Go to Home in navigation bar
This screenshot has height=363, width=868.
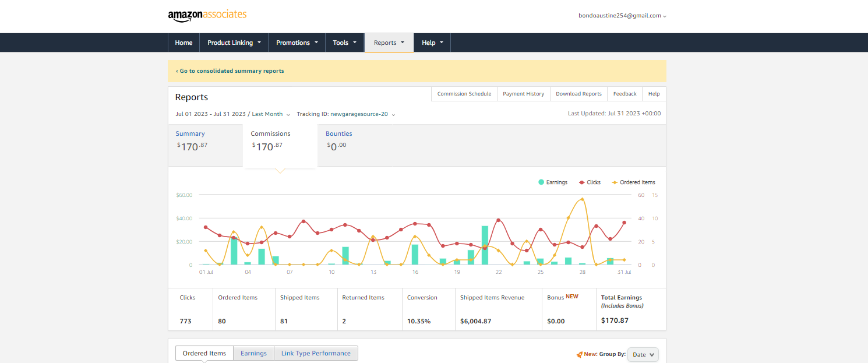(184, 43)
